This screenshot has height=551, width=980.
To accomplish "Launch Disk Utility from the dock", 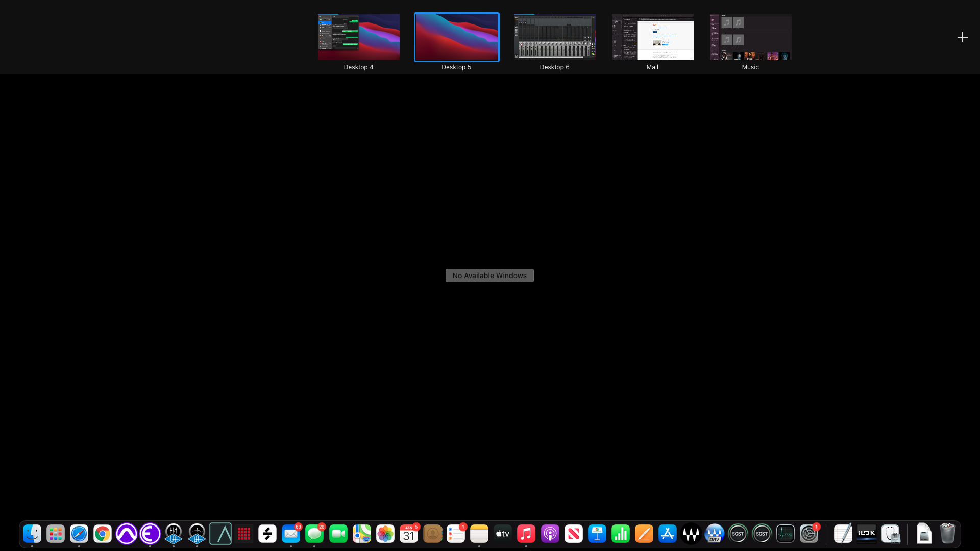I will [891, 534].
